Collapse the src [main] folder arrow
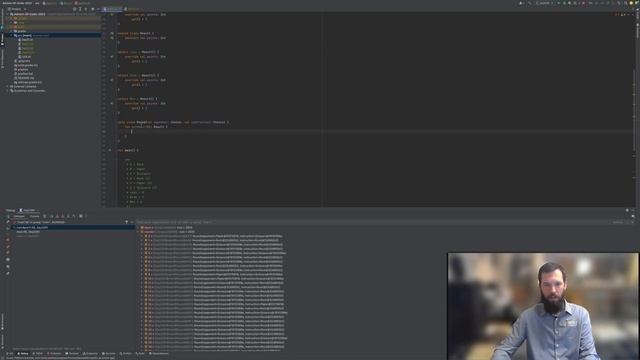 pyautogui.click(x=11, y=36)
